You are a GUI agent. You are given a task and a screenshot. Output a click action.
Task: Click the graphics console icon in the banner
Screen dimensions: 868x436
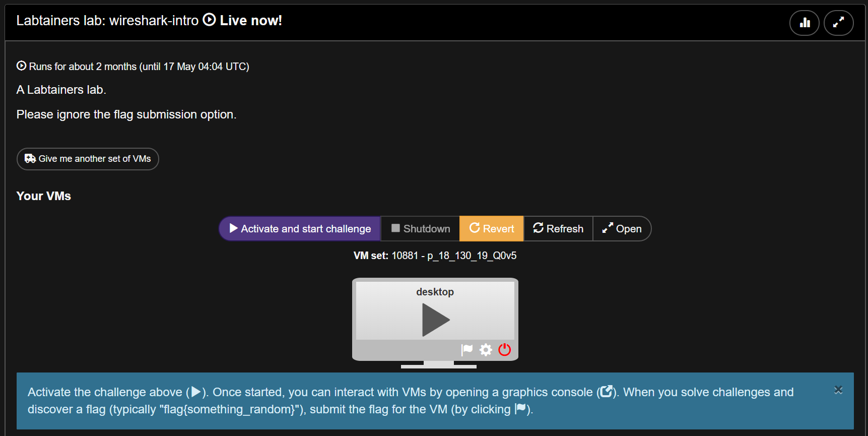coord(606,392)
